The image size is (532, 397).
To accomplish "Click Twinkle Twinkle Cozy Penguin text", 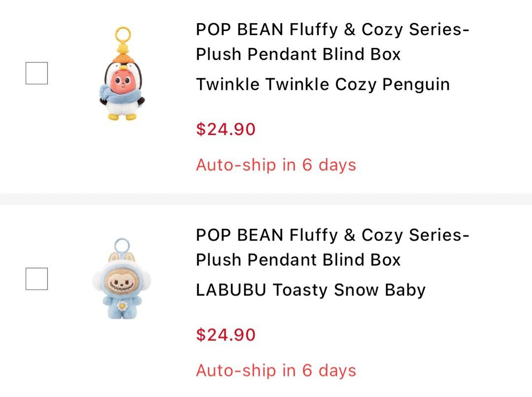I will pyautogui.click(x=324, y=84).
